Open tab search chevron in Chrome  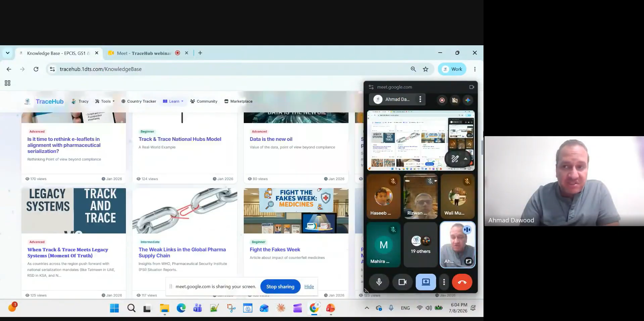(x=7, y=53)
